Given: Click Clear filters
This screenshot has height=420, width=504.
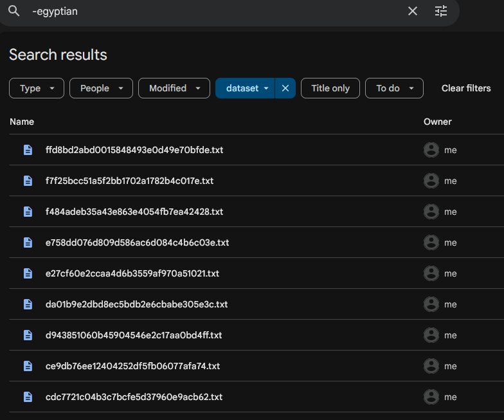Looking at the screenshot, I should (465, 88).
